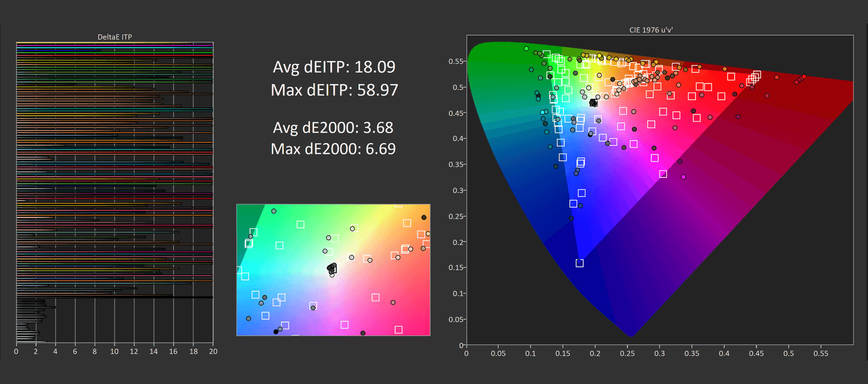This screenshot has height=384, width=868.
Task: Click the 0.3 label on CIE y-axis
Action: [x=458, y=190]
